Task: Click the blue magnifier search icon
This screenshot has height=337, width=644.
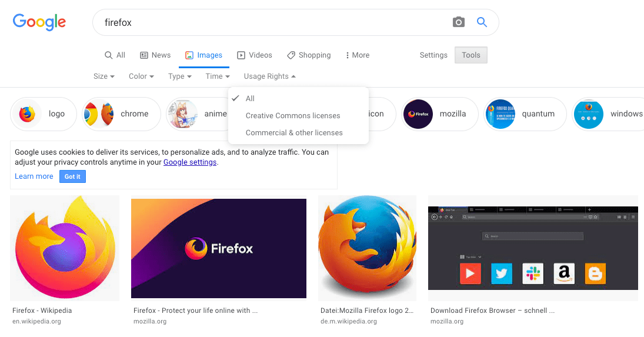Action: (x=482, y=22)
